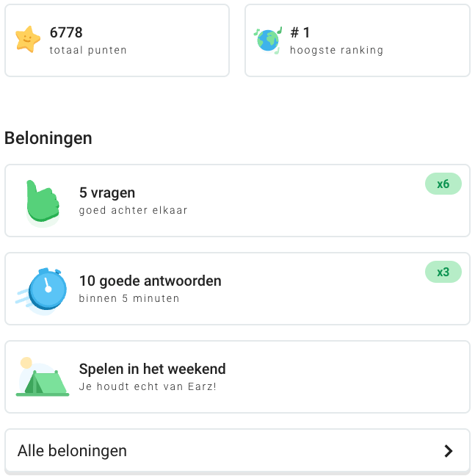Click the hoogste ranking label
Image resolution: width=475 pixels, height=476 pixels.
[x=336, y=51]
